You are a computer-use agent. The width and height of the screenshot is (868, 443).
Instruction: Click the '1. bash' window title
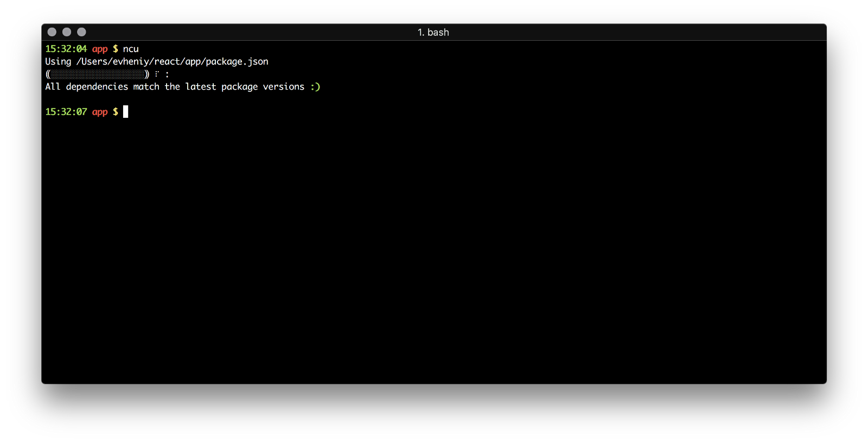(433, 32)
